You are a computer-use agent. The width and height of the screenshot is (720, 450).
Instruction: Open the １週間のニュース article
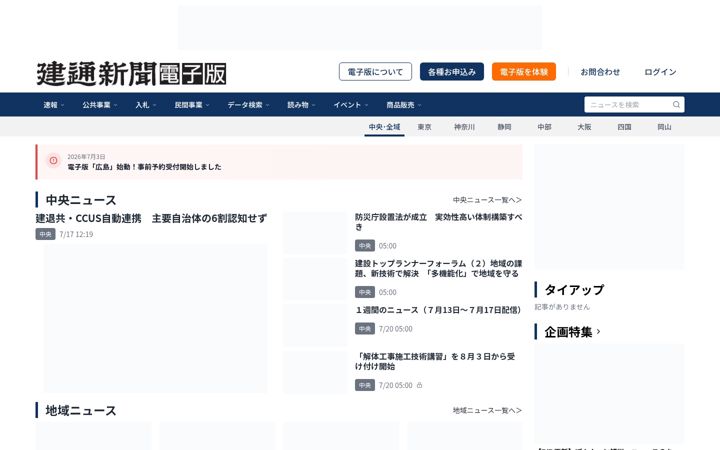point(438,310)
